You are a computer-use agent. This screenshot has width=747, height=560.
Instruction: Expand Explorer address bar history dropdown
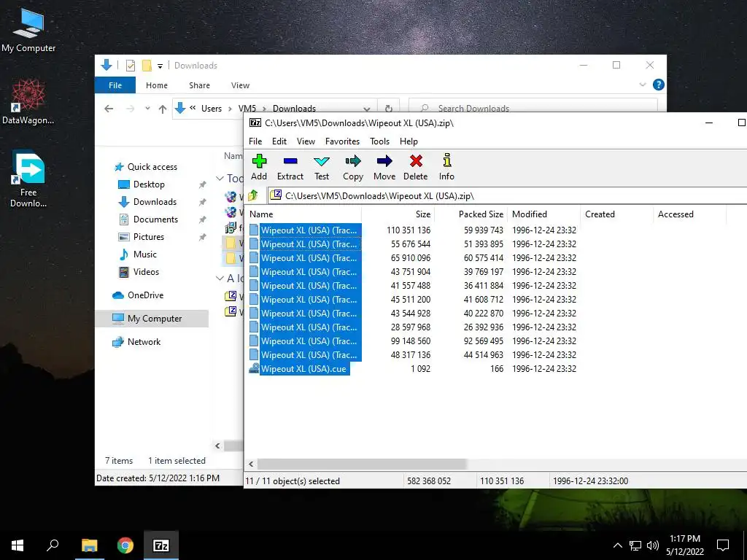click(x=366, y=109)
